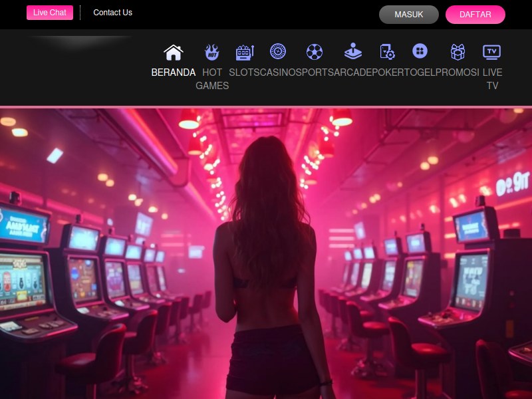
Task: Open the Sports soccer ball icon
Action: (315, 52)
